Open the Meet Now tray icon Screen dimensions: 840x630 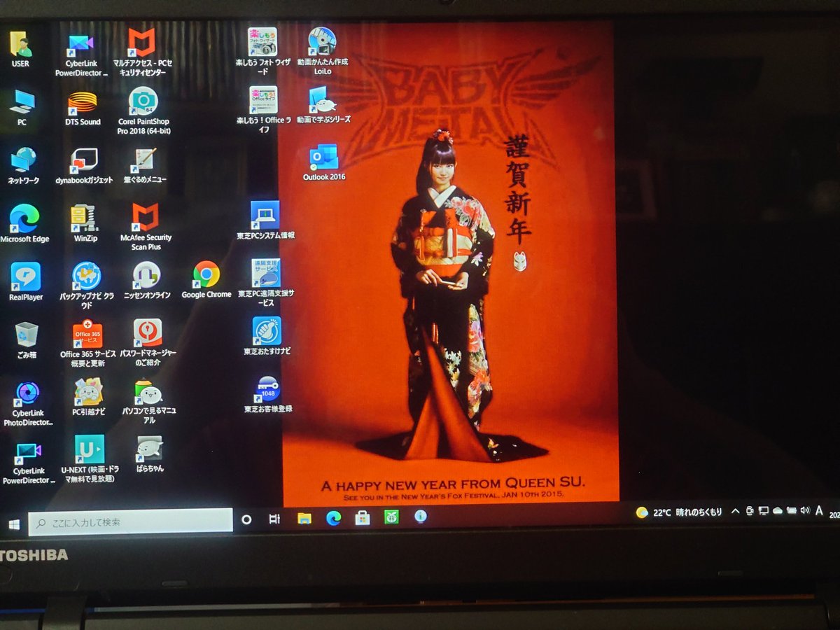point(750,511)
